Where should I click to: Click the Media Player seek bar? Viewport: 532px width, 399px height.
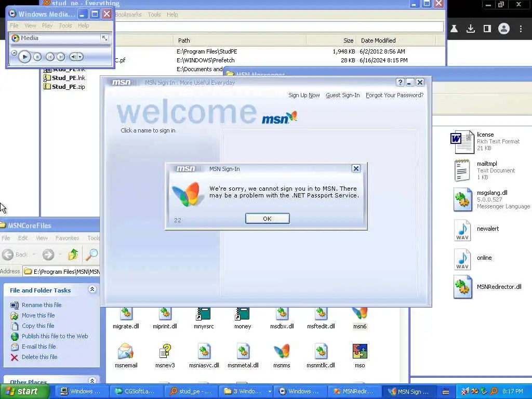click(x=60, y=46)
